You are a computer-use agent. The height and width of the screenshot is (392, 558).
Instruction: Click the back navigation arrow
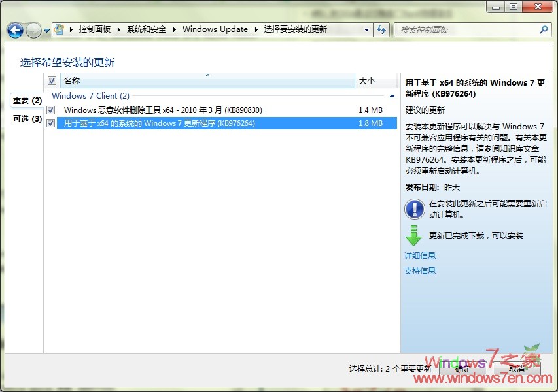[14, 29]
